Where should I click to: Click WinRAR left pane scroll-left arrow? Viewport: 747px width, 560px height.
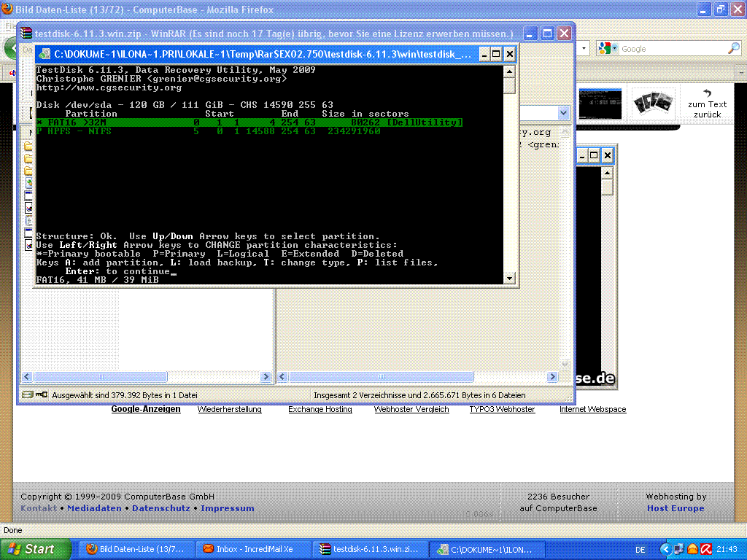pyautogui.click(x=27, y=377)
